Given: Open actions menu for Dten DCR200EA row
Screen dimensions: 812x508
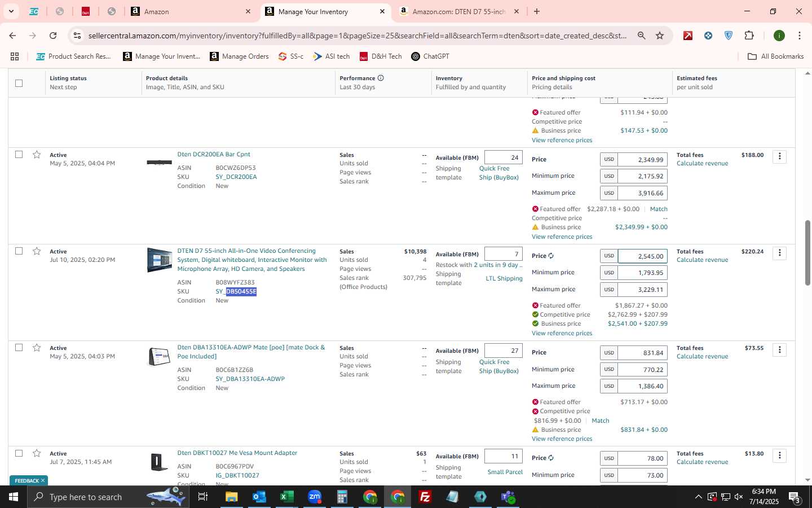Looking at the screenshot, I should [780, 156].
